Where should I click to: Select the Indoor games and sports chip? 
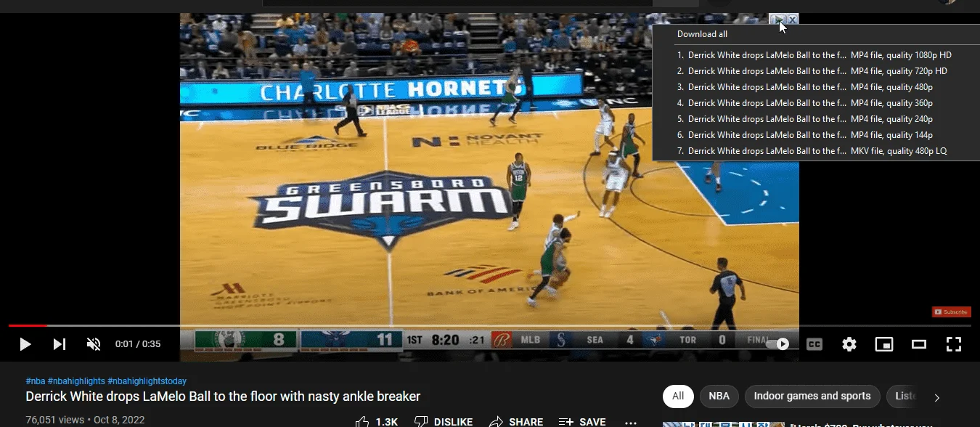[812, 396]
